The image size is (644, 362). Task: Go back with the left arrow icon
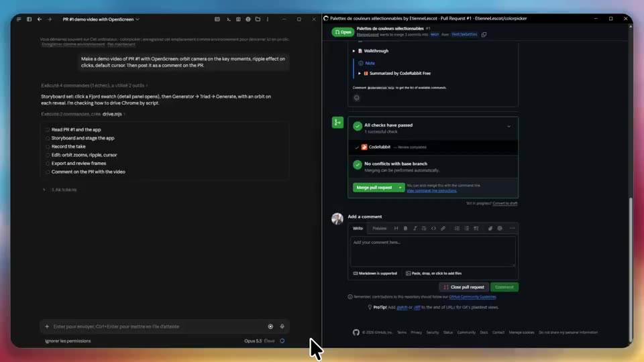click(40, 19)
